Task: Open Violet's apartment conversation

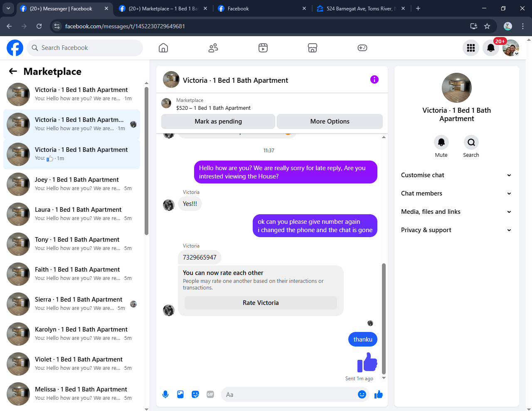Action: [71, 364]
